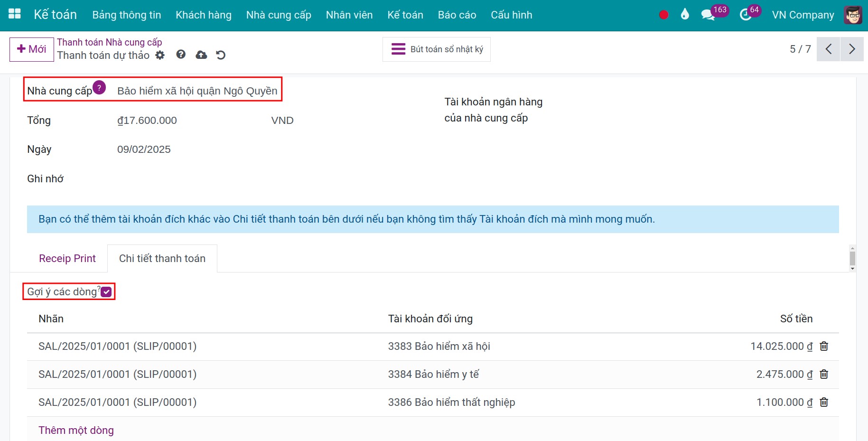868x441 pixels.
Task: Open the Nhà cung cấp vendor field
Action: click(197, 91)
